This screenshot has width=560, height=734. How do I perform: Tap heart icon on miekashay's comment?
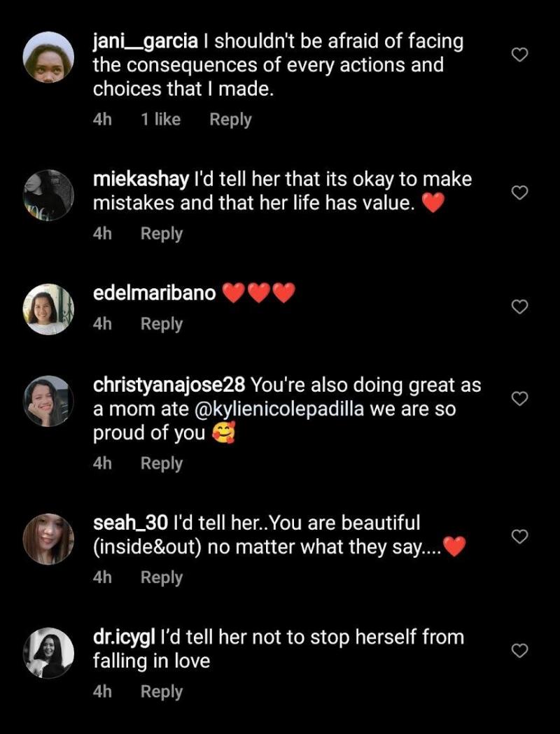[519, 192]
